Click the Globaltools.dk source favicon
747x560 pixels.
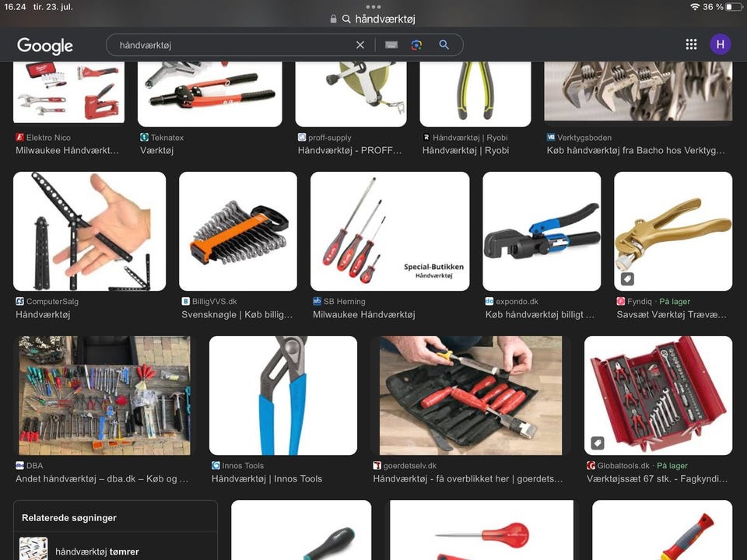tap(591, 465)
